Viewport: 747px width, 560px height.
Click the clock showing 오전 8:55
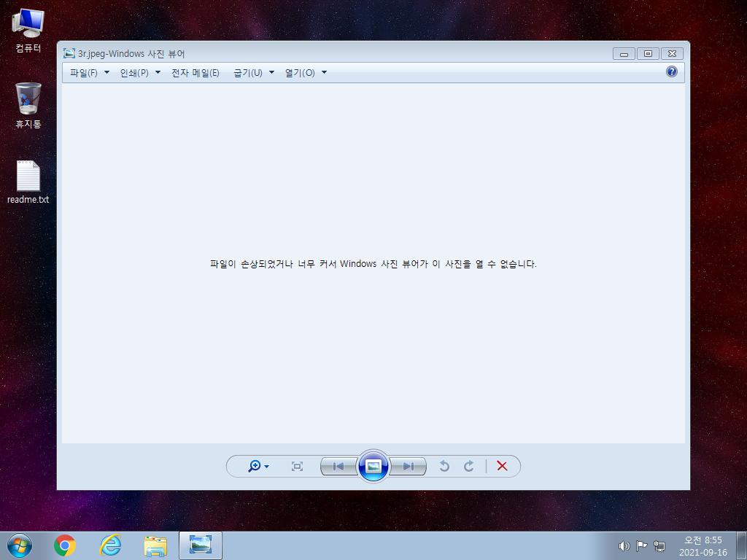point(703,545)
